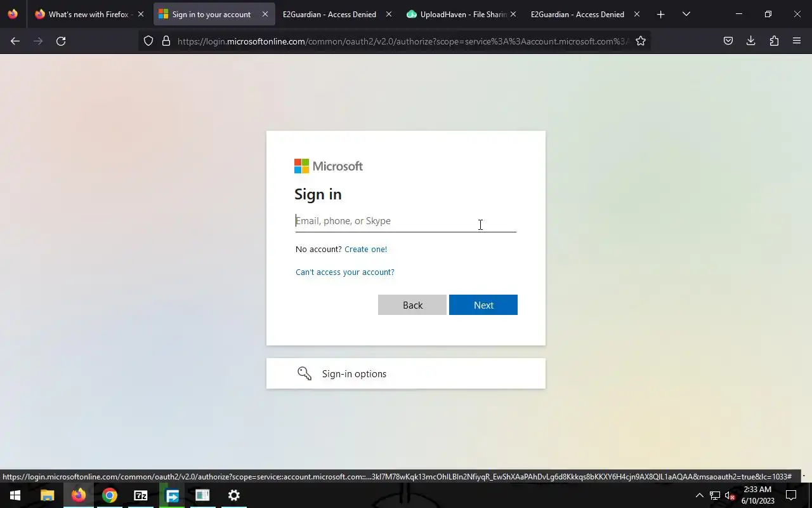The image size is (812, 508).
Task: Click the Firefox taskbar icon
Action: pos(79,495)
